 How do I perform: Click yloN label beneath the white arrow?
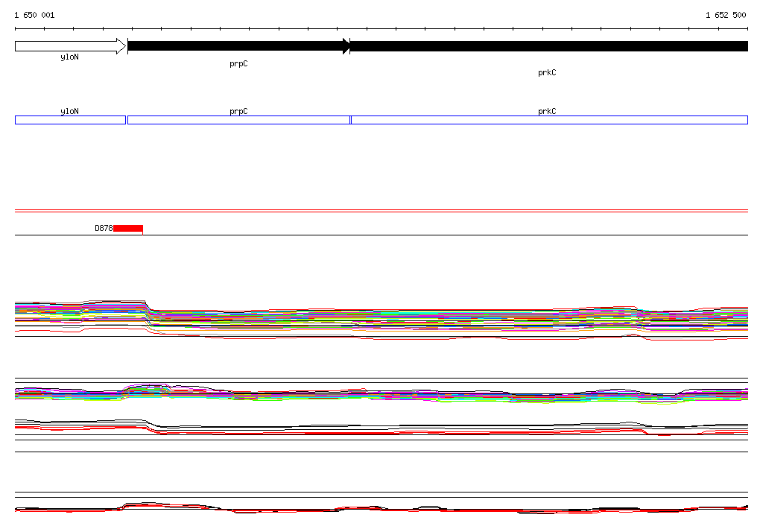tap(69, 57)
